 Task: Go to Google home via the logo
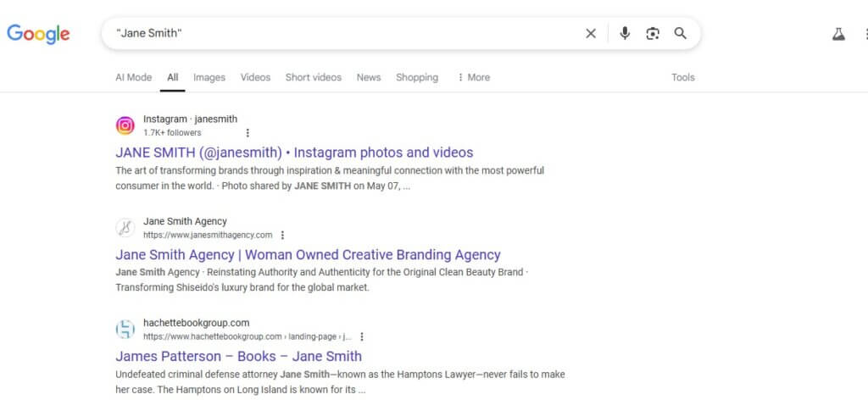coord(38,34)
